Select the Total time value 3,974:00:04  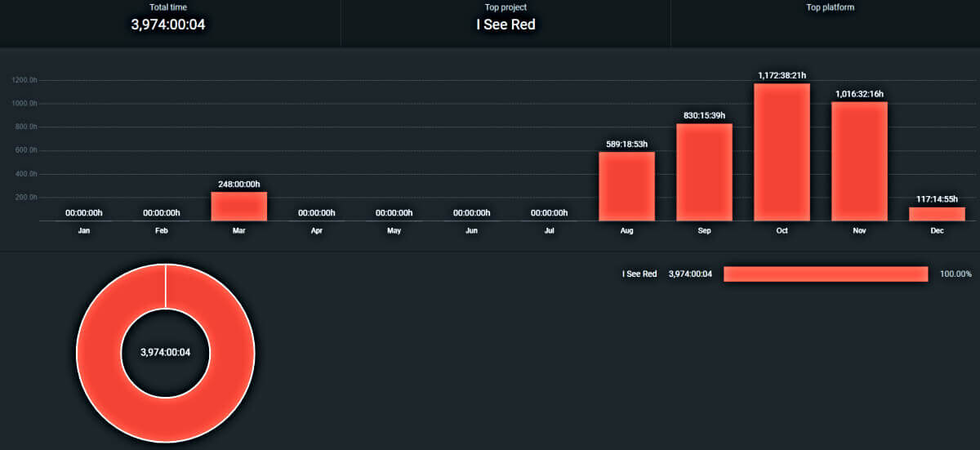click(168, 25)
